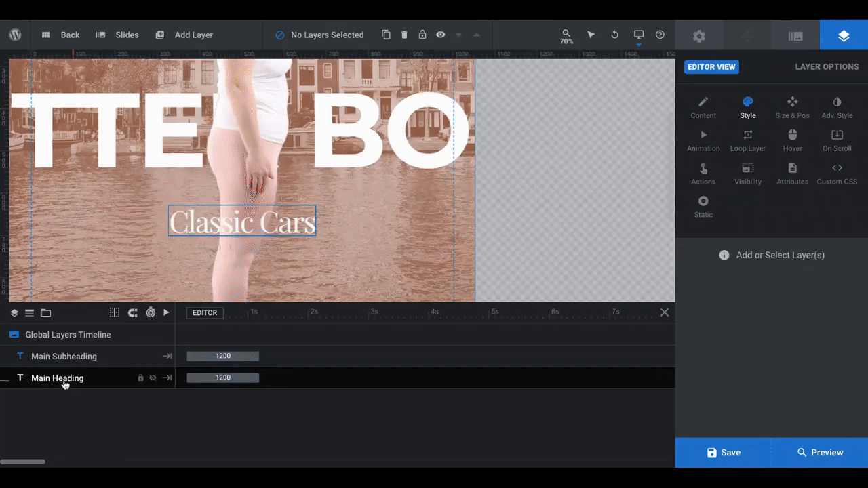Open the WordPress logo menu
This screenshot has height=488, width=868.
coord(15,35)
